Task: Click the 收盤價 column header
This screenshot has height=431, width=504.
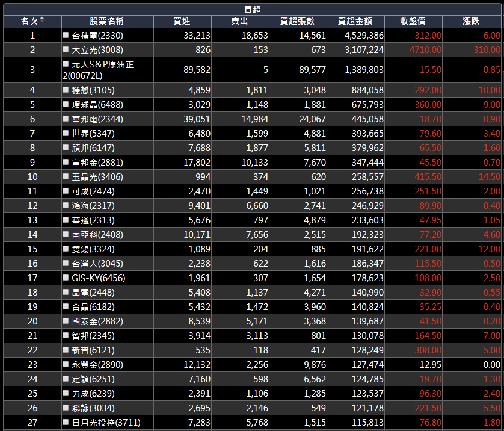Action: pyautogui.click(x=413, y=21)
